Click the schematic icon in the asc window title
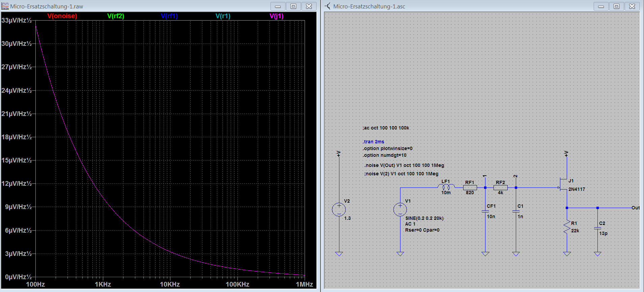 click(x=328, y=6)
